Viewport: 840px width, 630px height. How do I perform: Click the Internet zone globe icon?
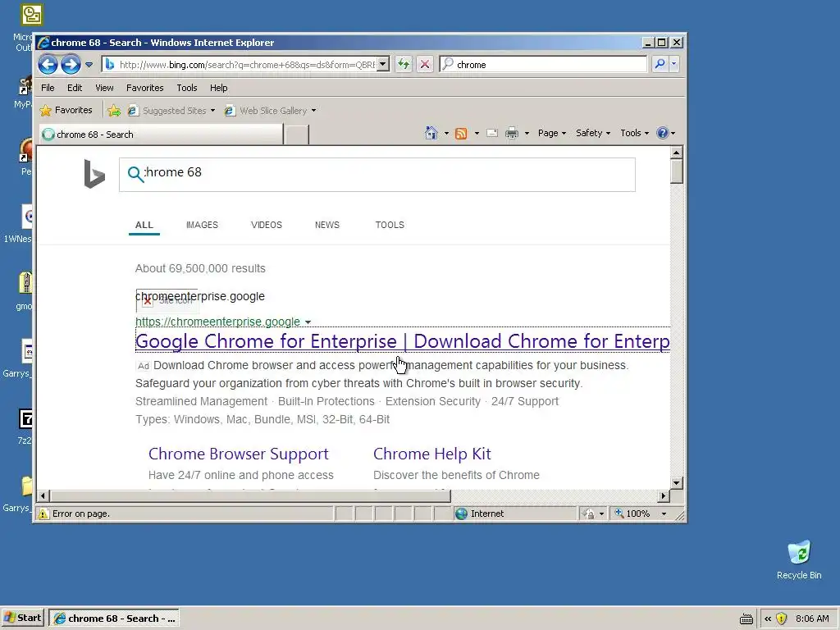tap(461, 514)
